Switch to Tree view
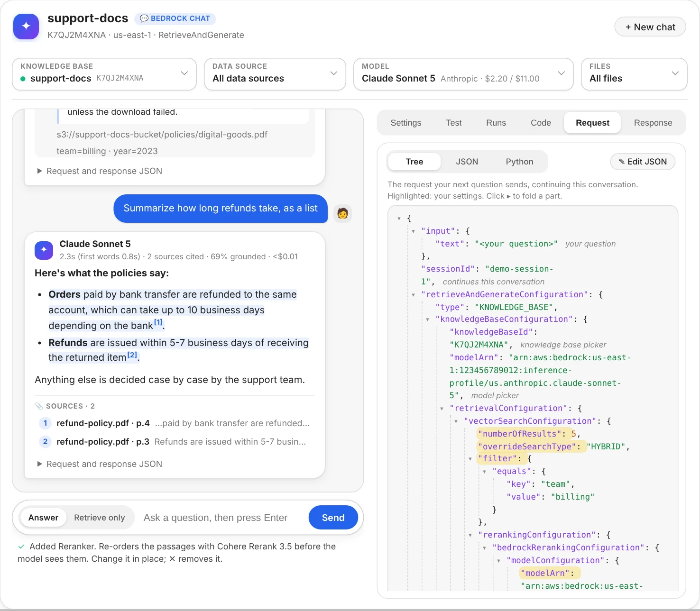Image resolution: width=700 pixels, height=611 pixels. point(414,162)
